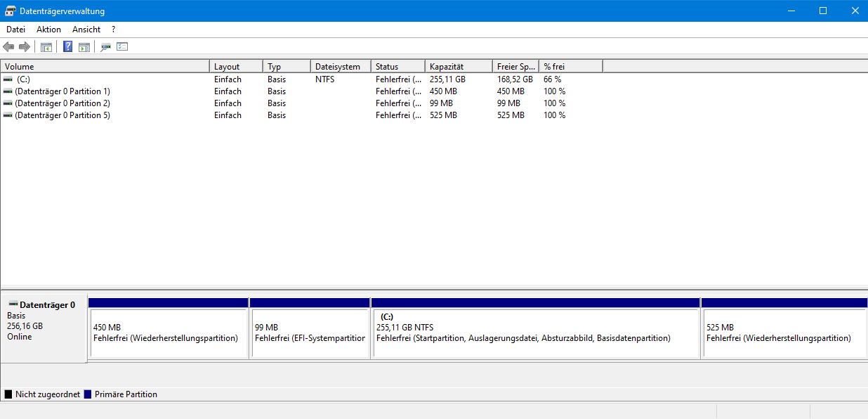This screenshot has width=868, height=419.
Task: Sort by the Kapazität column header
Action: pos(459,67)
